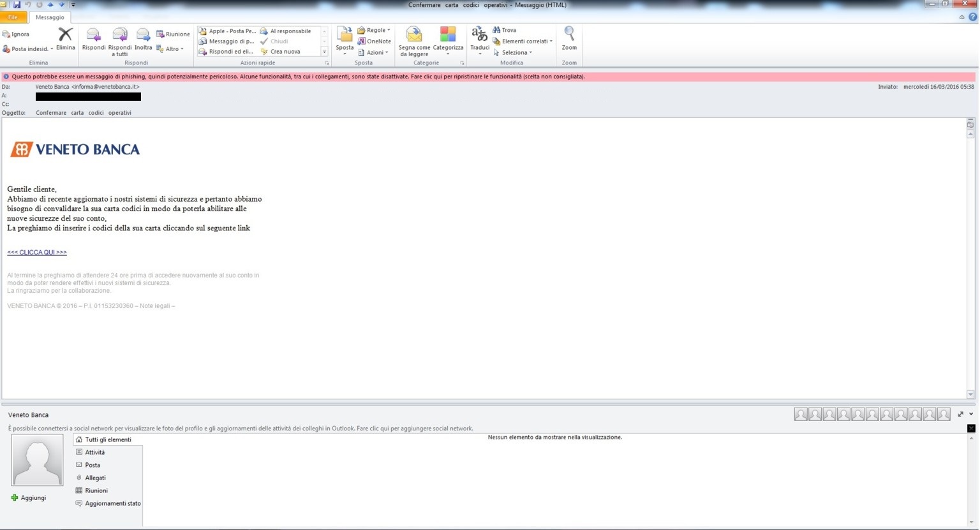
Task: Click the message body scroll down arrow
Action: [970, 395]
